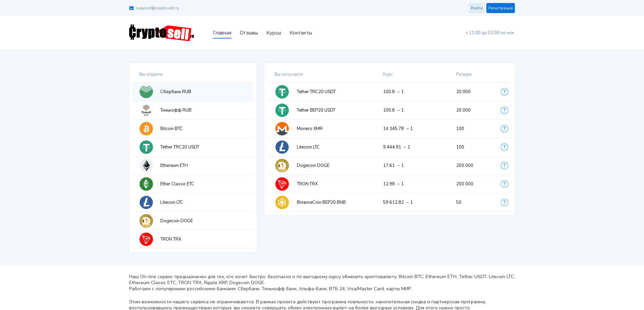The height and width of the screenshot is (310, 644).
Task: Click the Tinkoff bank logo icon
Action: coord(146,110)
